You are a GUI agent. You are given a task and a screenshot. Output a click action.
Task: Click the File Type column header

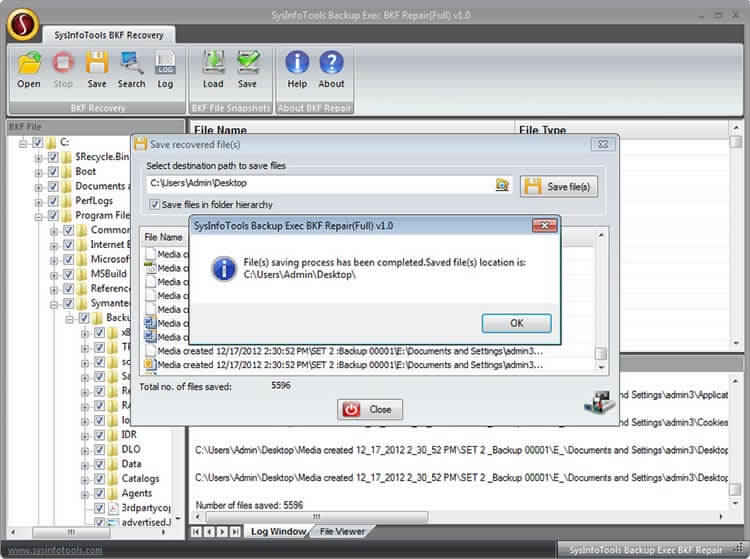click(x=621, y=130)
